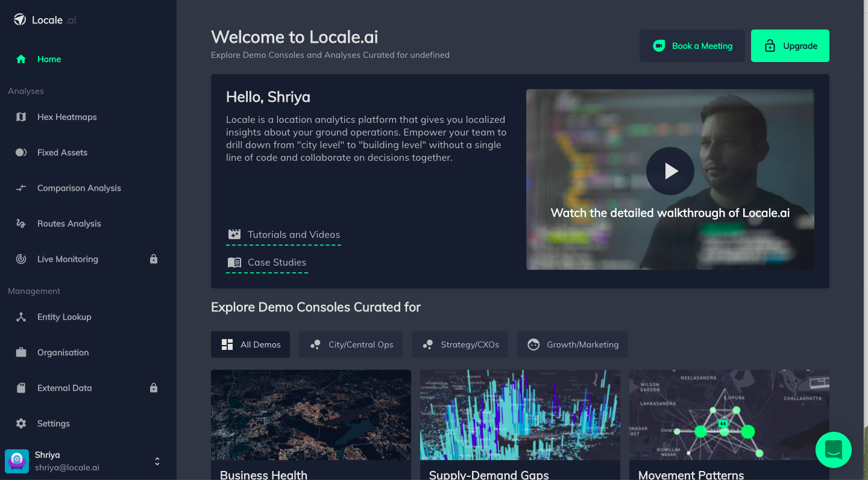Open Organisation management page
The image size is (868, 480).
click(x=88, y=352)
